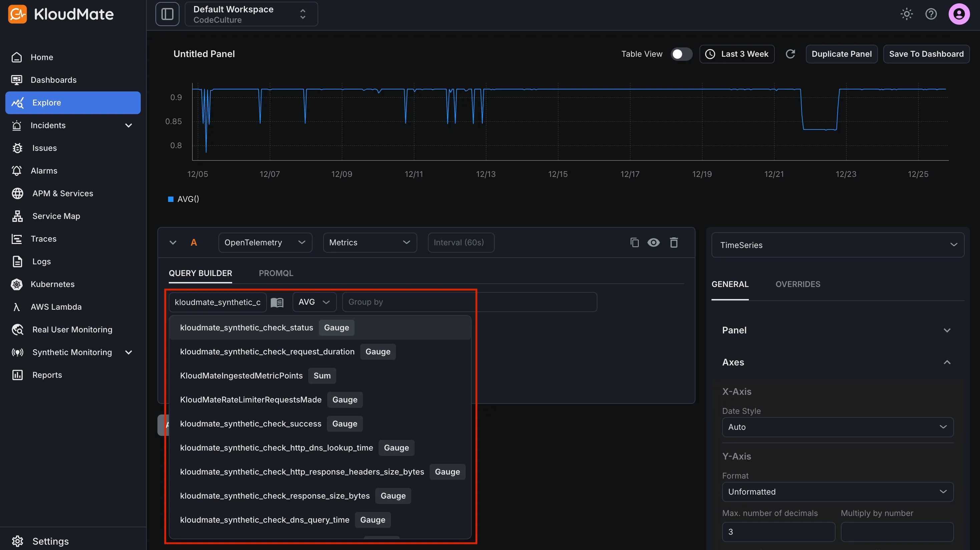Click the Incidents siren icon

pyautogui.click(x=17, y=125)
